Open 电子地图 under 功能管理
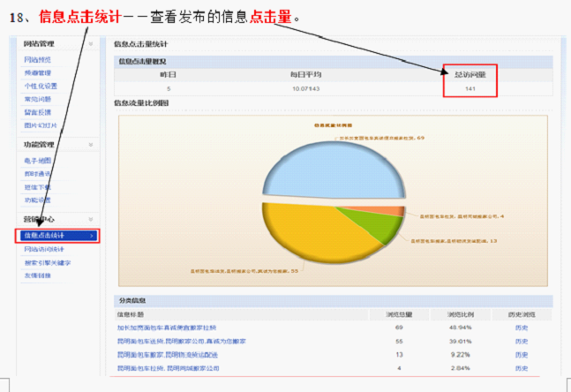Image resolution: width=571 pixels, height=392 pixels. [38, 161]
